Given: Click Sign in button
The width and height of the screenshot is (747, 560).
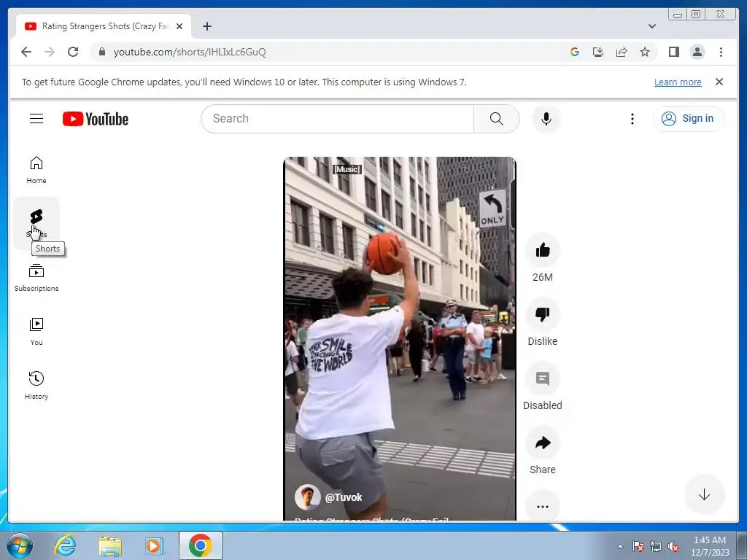Looking at the screenshot, I should [x=689, y=119].
